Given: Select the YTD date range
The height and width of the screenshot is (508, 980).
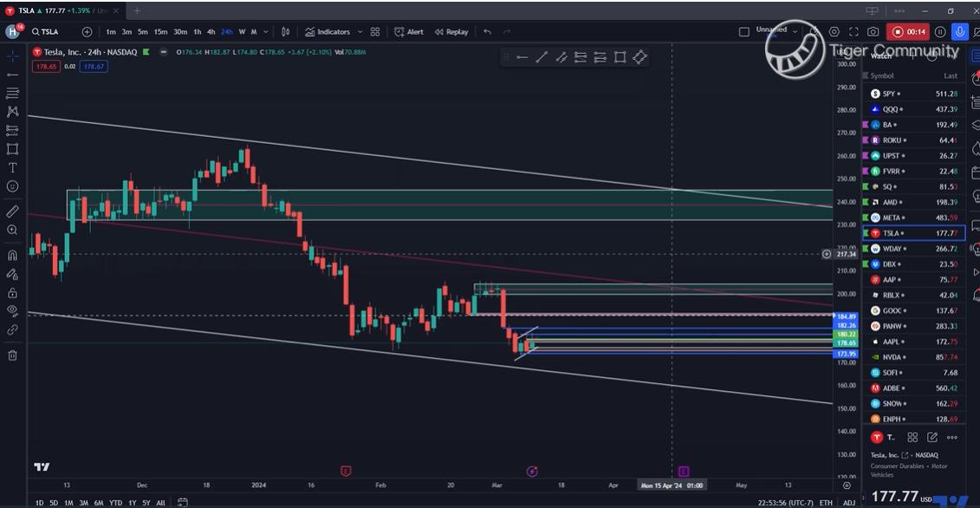Looking at the screenshot, I should coord(115,503).
